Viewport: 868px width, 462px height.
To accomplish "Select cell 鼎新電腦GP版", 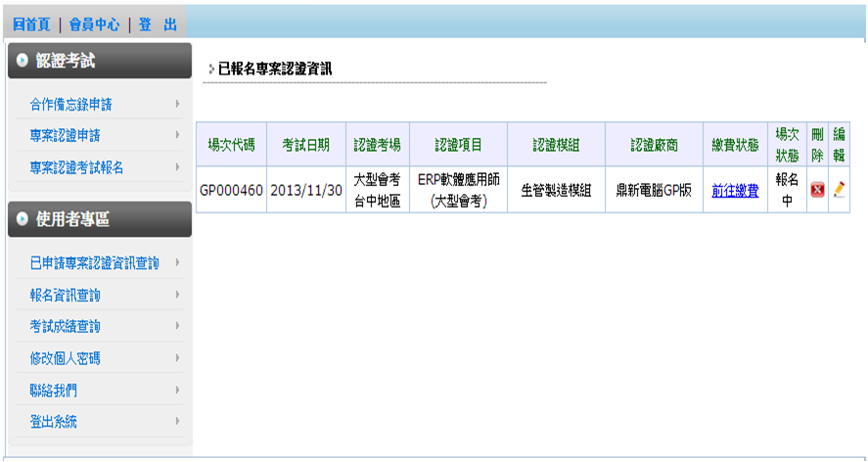I will [655, 190].
